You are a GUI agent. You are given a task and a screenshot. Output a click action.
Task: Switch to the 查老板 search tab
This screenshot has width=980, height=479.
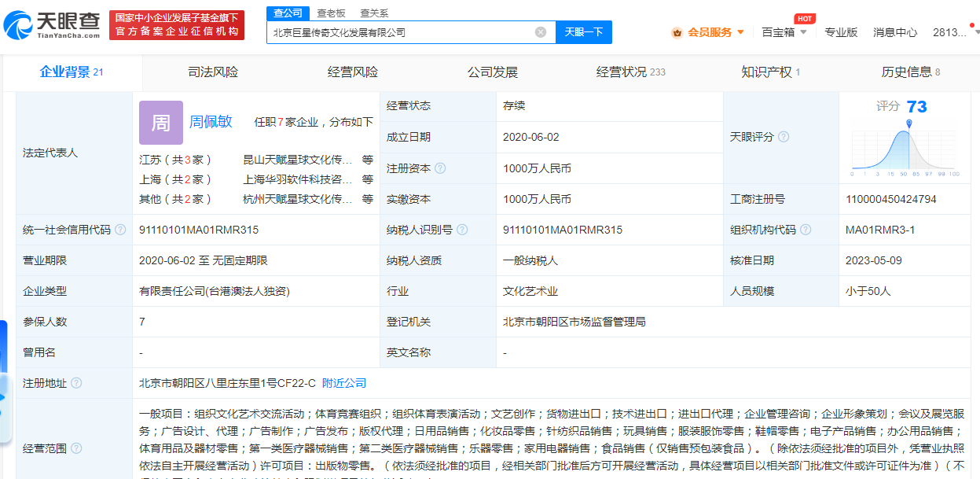pos(331,13)
